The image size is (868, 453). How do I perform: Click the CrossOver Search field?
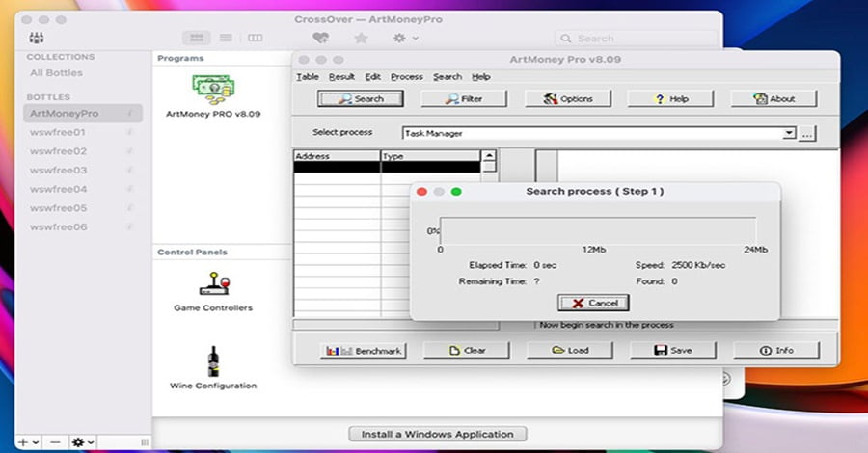[636, 39]
